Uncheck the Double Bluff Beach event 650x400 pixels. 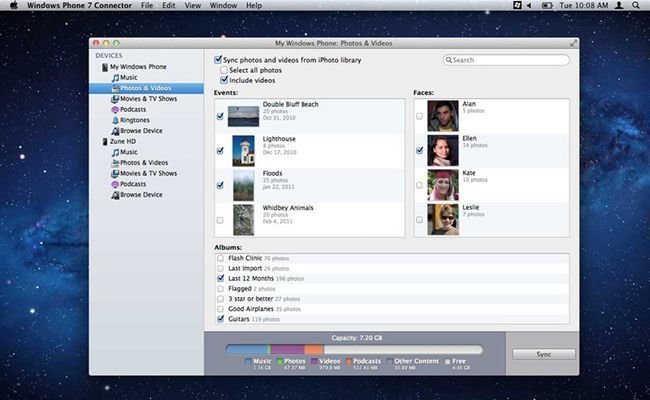click(x=220, y=116)
